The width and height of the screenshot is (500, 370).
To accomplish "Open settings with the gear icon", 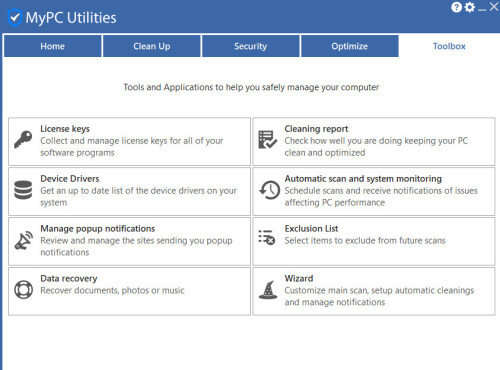I will pyautogui.click(x=470, y=7).
